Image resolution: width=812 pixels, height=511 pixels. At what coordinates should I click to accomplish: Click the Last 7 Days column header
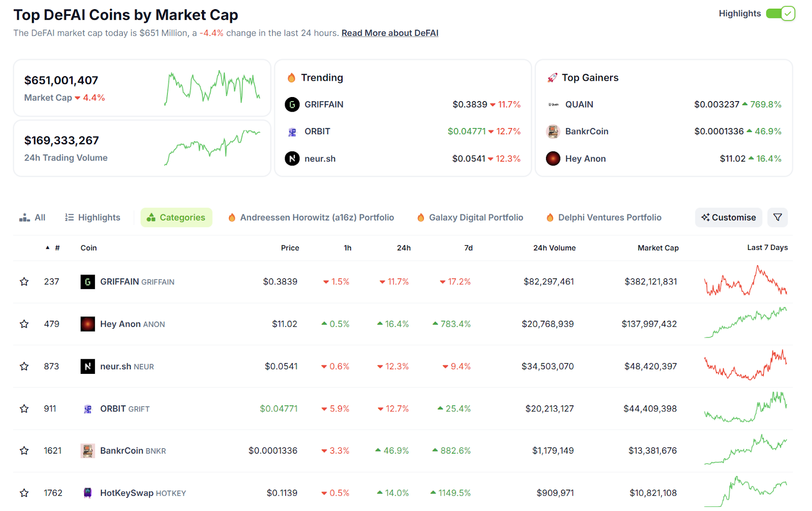coord(767,247)
